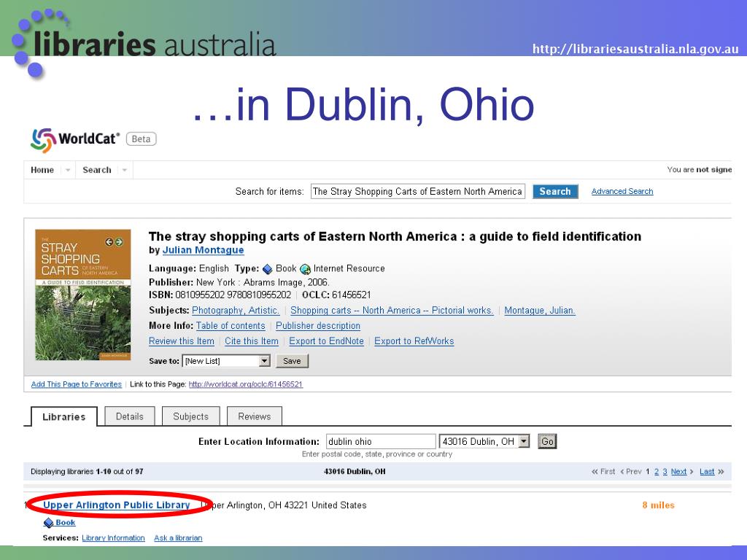Switch to the Libraries tab
This screenshot has height=560, width=747.
coord(64,416)
